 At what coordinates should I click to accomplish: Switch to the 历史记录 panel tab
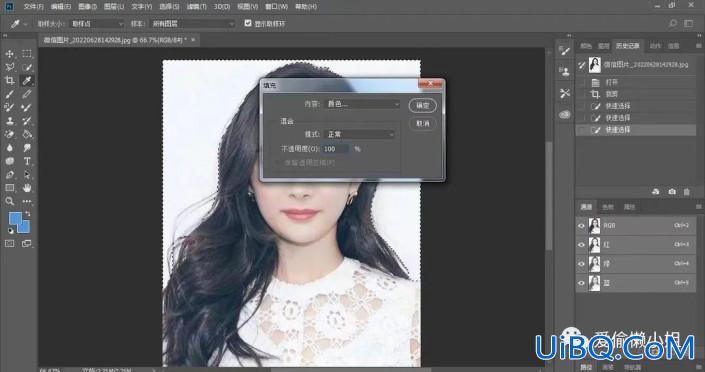[x=628, y=46]
